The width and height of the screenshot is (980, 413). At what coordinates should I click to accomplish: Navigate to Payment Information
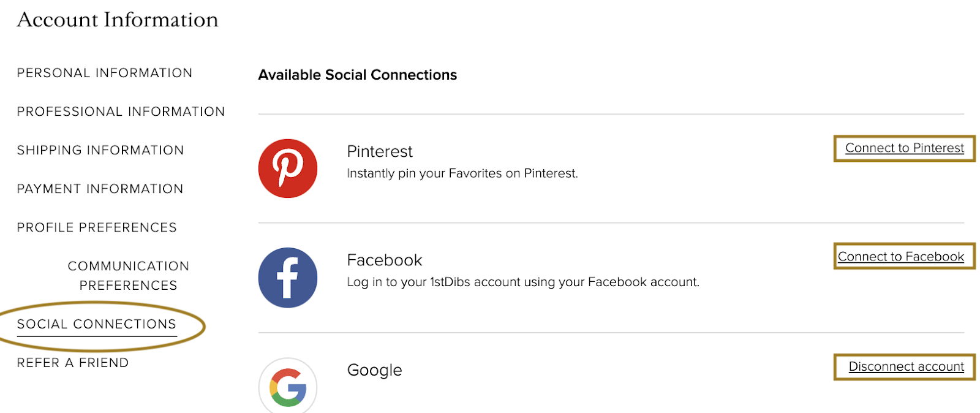(100, 189)
